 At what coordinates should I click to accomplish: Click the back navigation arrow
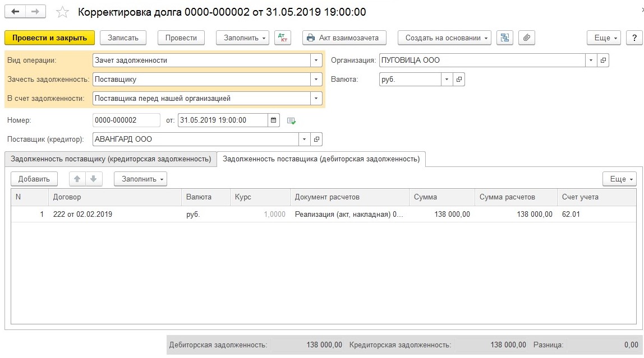click(15, 12)
